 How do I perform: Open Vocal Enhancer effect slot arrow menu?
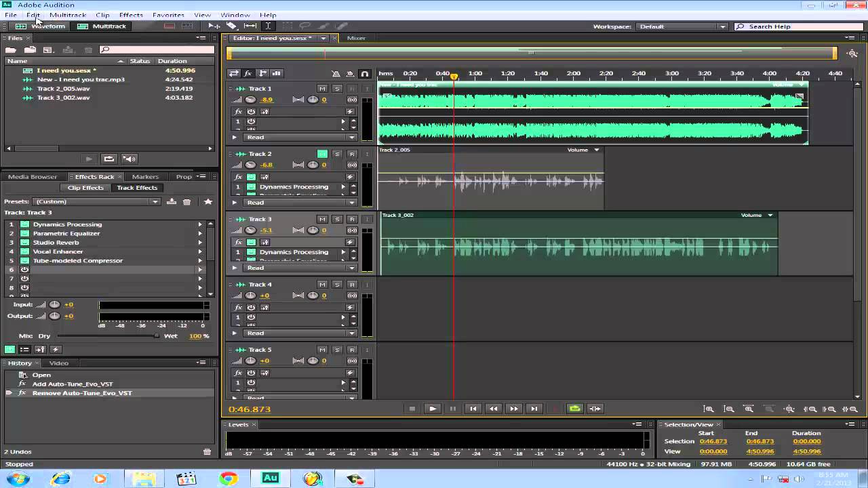[x=200, y=251]
